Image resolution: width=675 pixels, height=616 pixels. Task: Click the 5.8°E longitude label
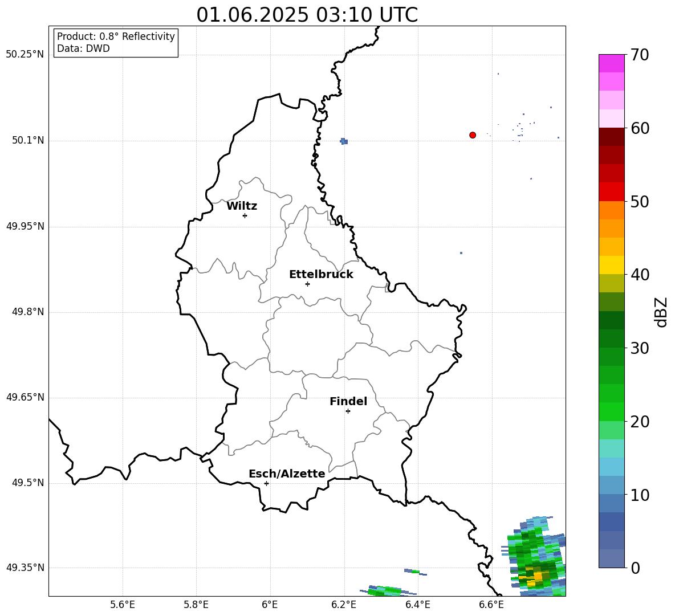coord(196,605)
